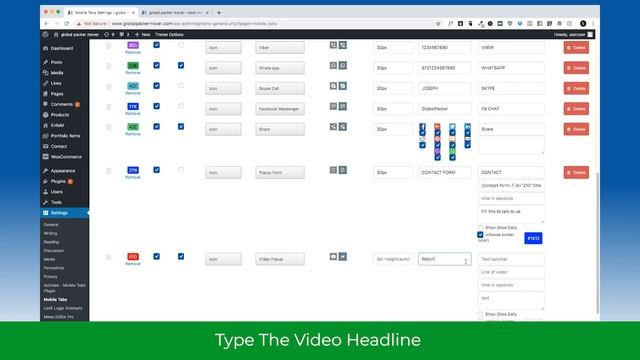Uncheck first checkbox in Facebook Messenger row
Screen dimensions: 640x360
[x=156, y=106]
